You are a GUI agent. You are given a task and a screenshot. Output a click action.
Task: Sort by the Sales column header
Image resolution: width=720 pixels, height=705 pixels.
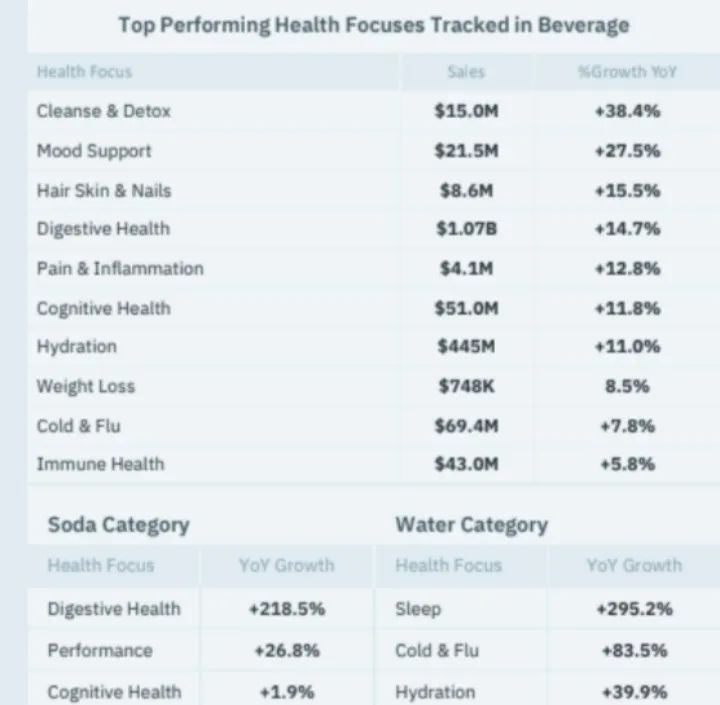point(466,72)
